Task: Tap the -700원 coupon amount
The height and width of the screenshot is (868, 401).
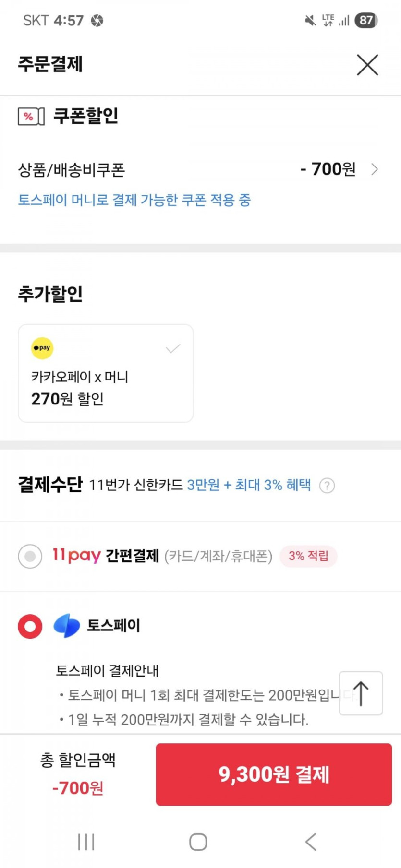Action: 328,169
